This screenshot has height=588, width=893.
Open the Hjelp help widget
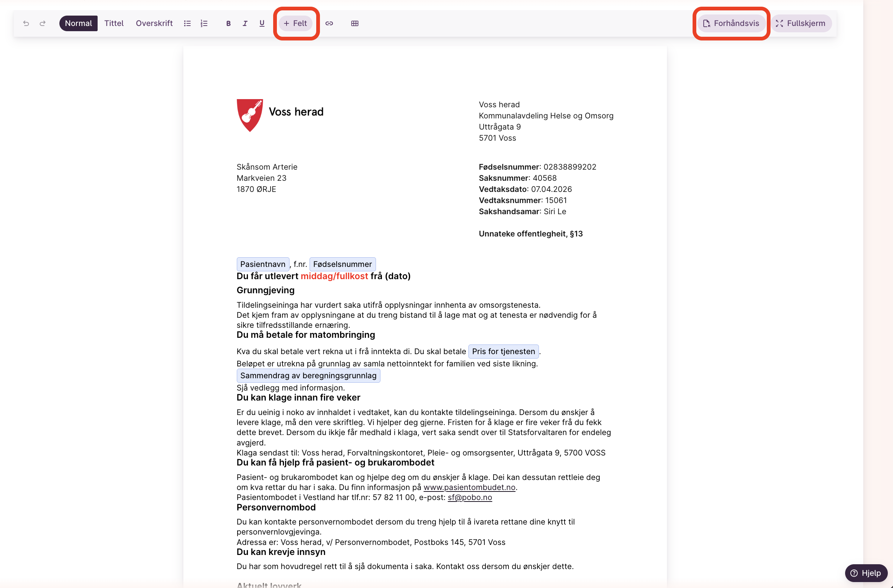click(x=866, y=573)
